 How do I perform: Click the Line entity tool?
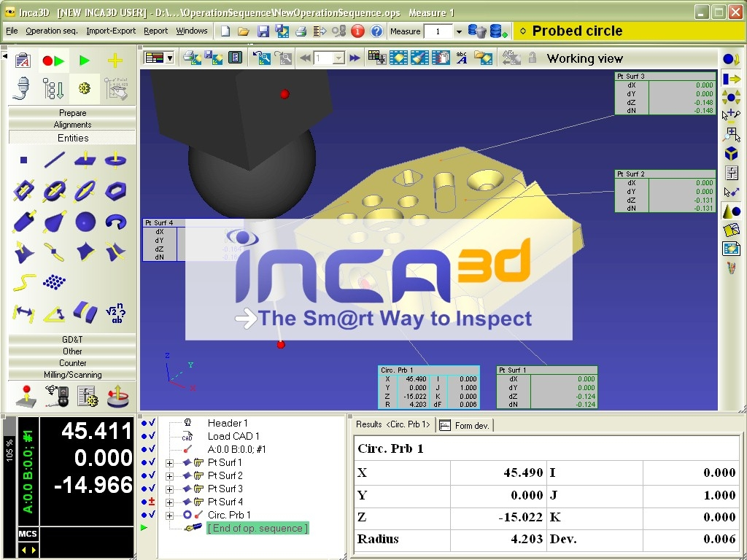(55, 160)
